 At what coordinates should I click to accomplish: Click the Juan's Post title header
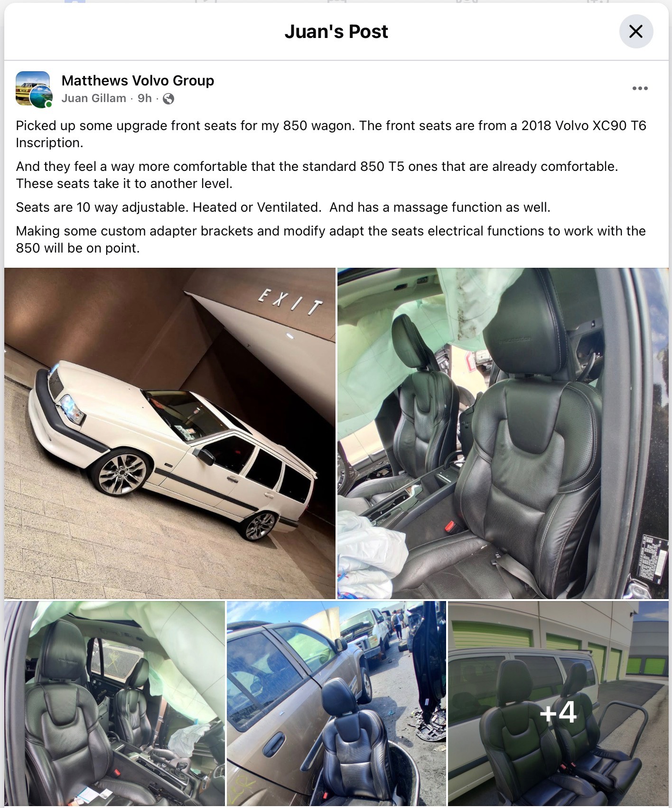(336, 32)
